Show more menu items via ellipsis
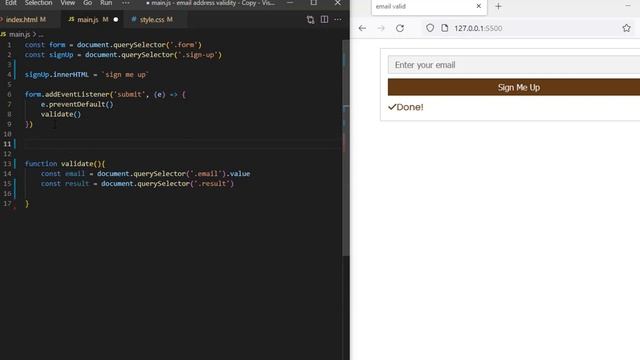640x360 pixels. coord(126,3)
